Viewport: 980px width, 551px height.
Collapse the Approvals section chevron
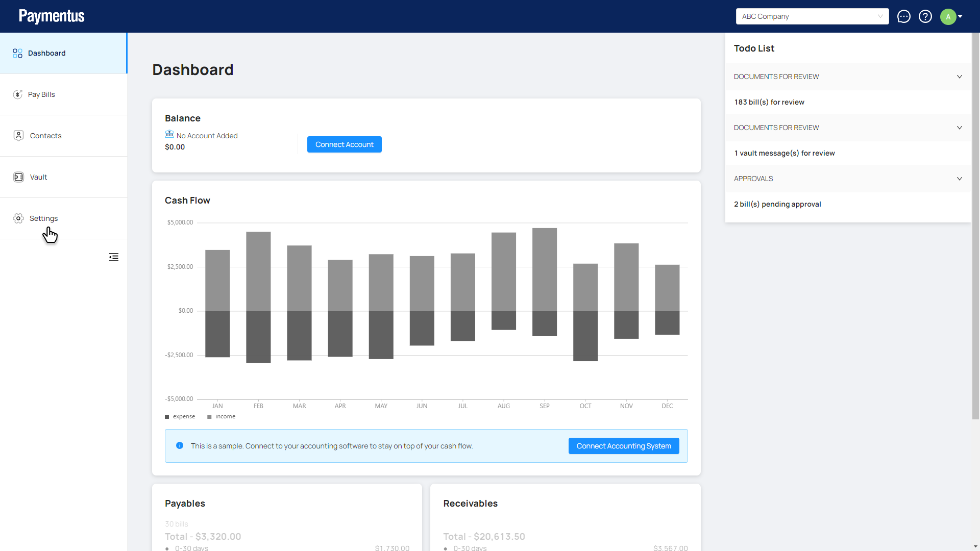click(959, 179)
